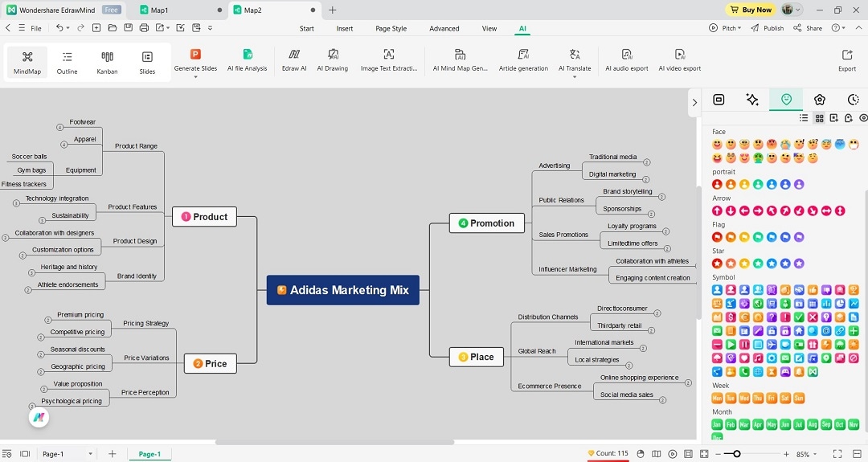The height and width of the screenshot is (462, 868).
Task: Print the mind map
Action: coord(144,27)
